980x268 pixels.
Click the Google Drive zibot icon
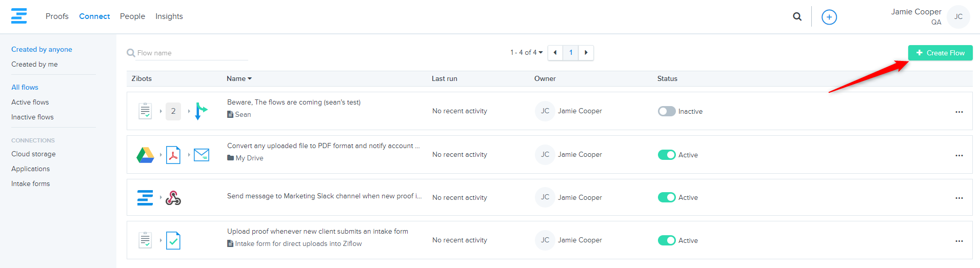click(145, 155)
